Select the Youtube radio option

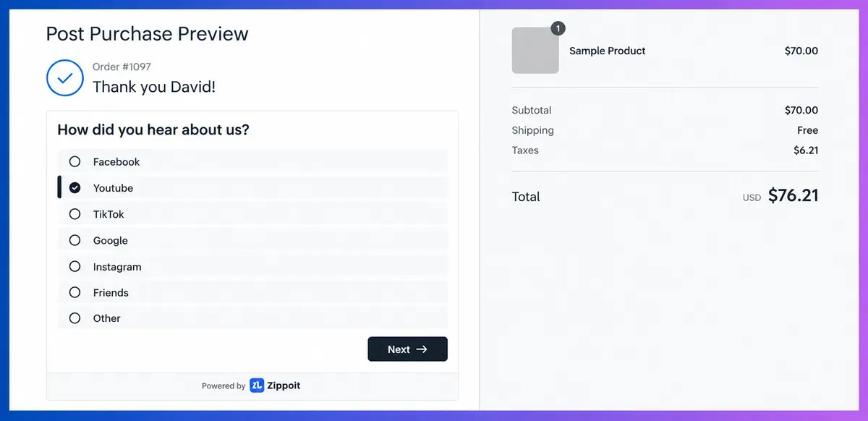click(x=252, y=187)
